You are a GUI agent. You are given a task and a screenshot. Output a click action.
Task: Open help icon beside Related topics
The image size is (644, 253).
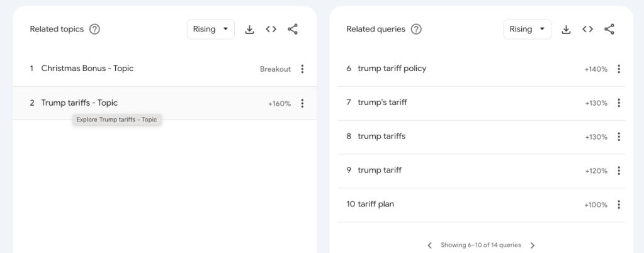pyautogui.click(x=95, y=30)
